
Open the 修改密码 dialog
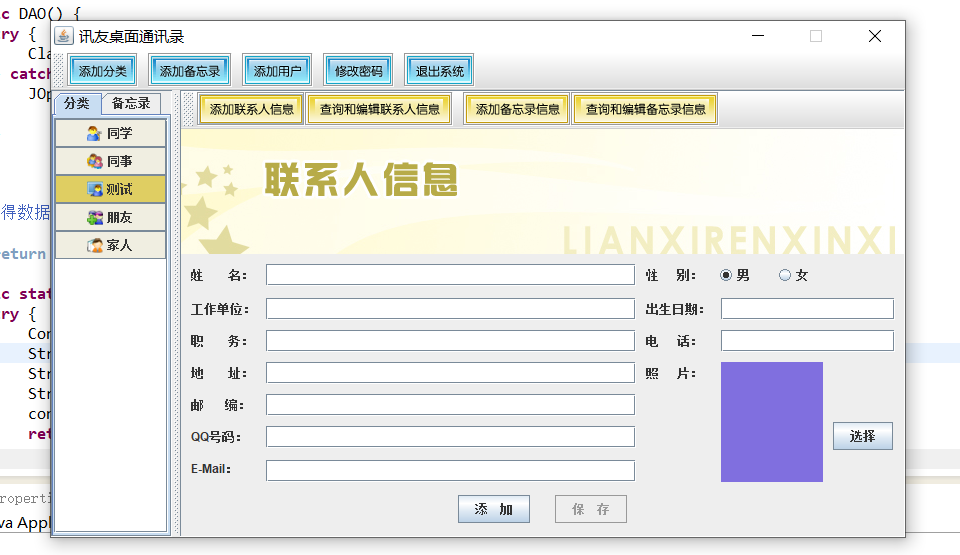tap(358, 71)
